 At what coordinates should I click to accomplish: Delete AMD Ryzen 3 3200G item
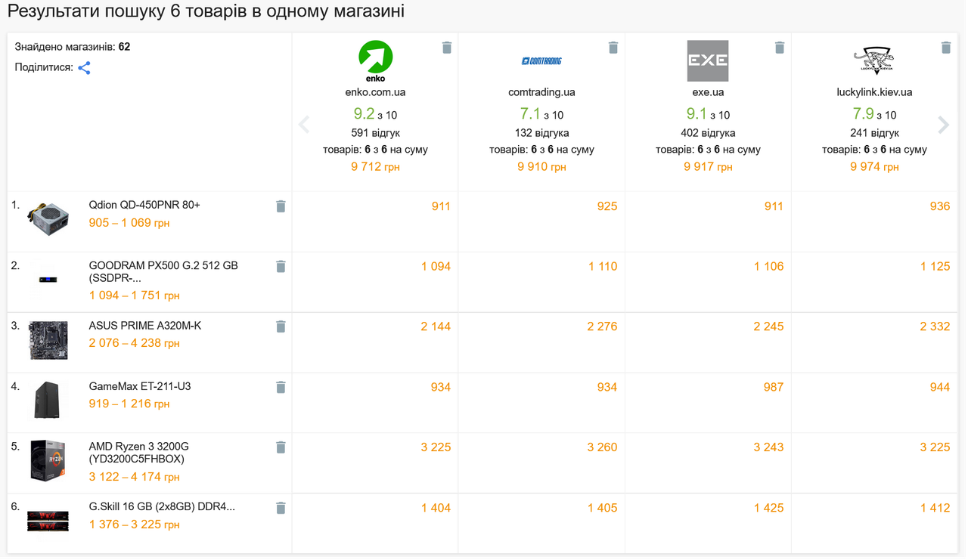tap(281, 447)
